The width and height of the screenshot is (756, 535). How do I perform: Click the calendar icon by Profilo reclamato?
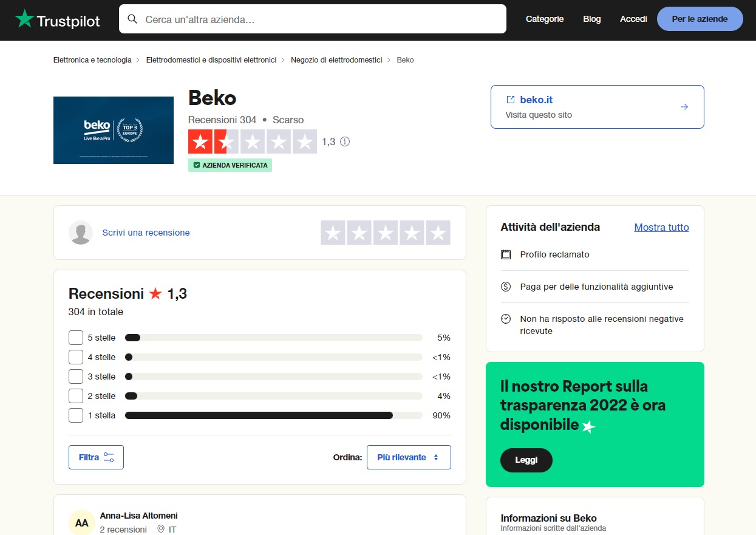pos(506,254)
